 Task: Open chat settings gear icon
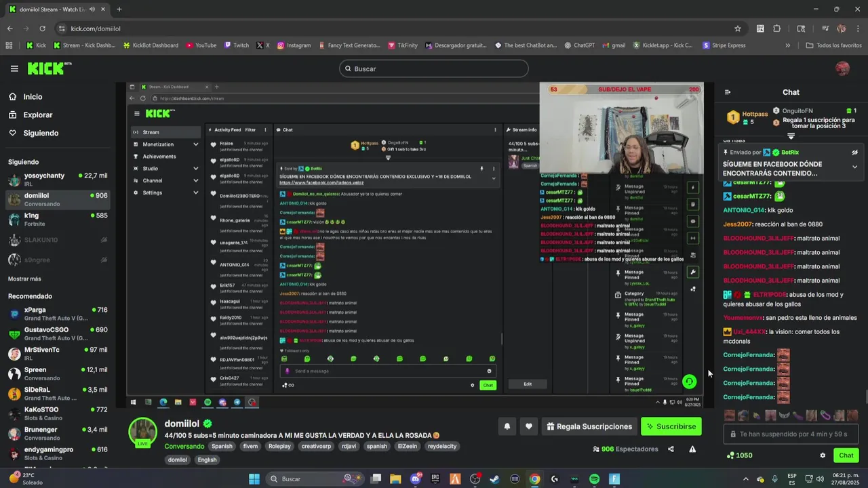click(x=823, y=455)
